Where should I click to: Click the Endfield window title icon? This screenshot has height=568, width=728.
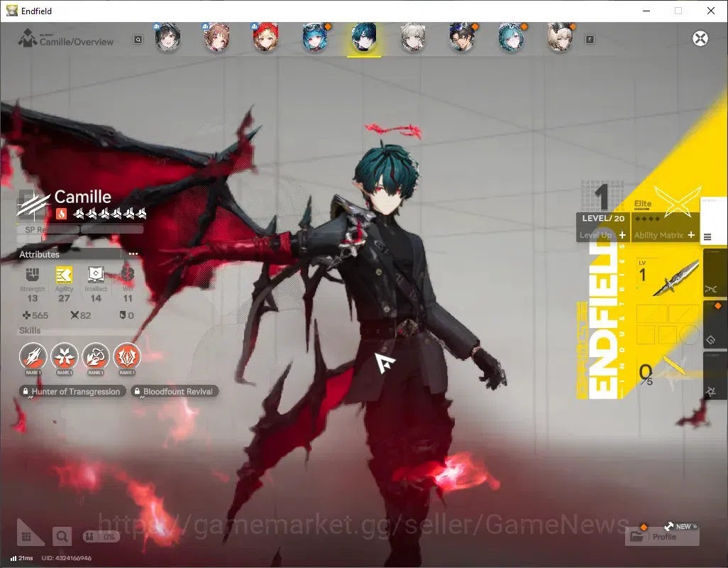[11, 11]
